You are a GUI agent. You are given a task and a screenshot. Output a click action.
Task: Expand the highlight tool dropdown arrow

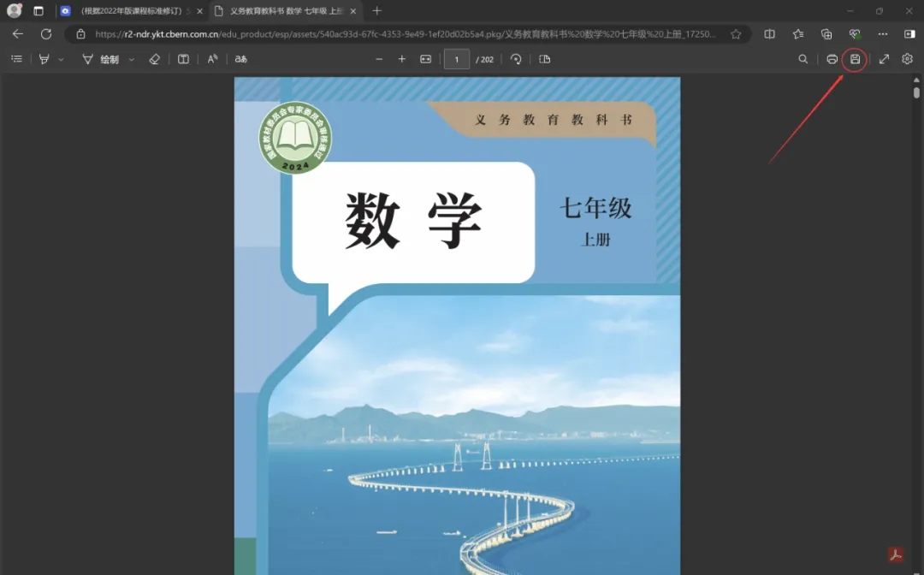coord(61,60)
